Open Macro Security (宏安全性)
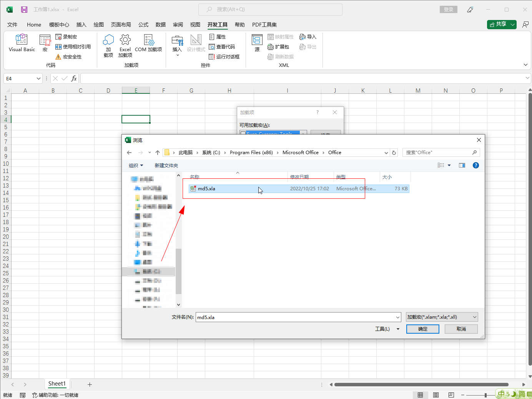 point(68,57)
